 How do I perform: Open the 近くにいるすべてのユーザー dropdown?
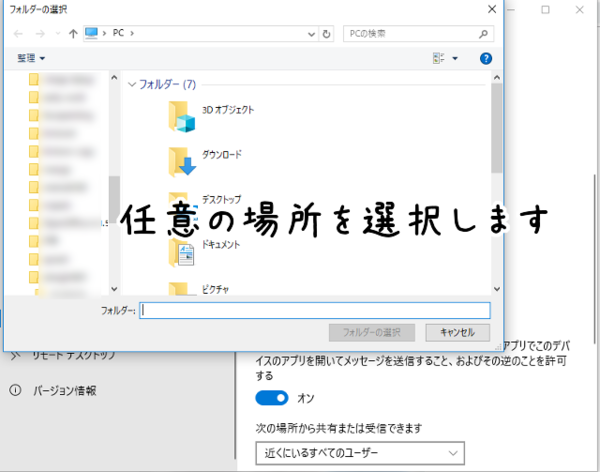coord(360,453)
